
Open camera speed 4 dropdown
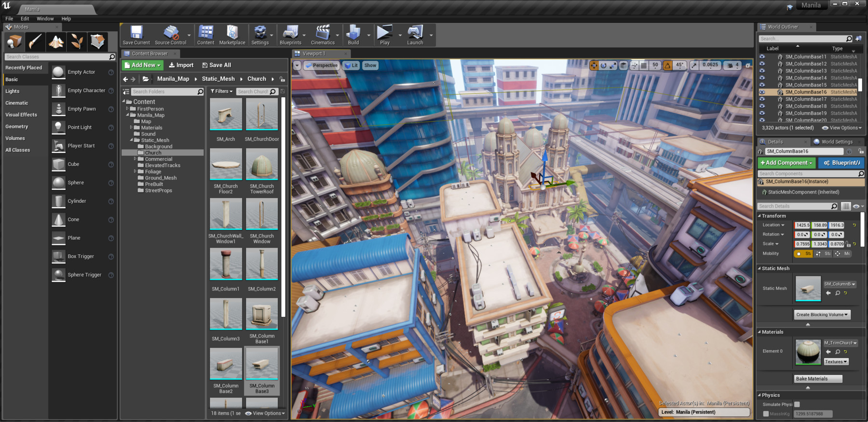(x=732, y=66)
